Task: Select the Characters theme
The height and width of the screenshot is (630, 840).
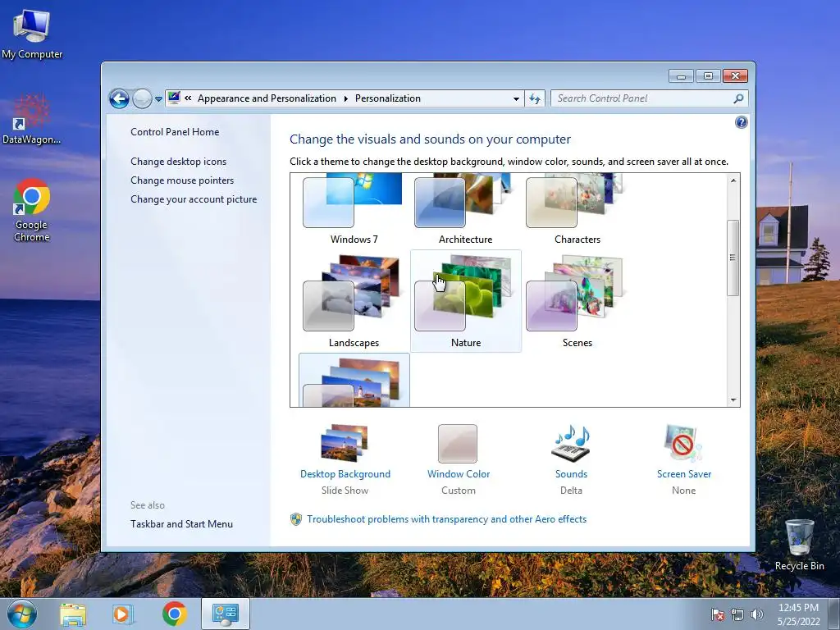Action: (577, 210)
